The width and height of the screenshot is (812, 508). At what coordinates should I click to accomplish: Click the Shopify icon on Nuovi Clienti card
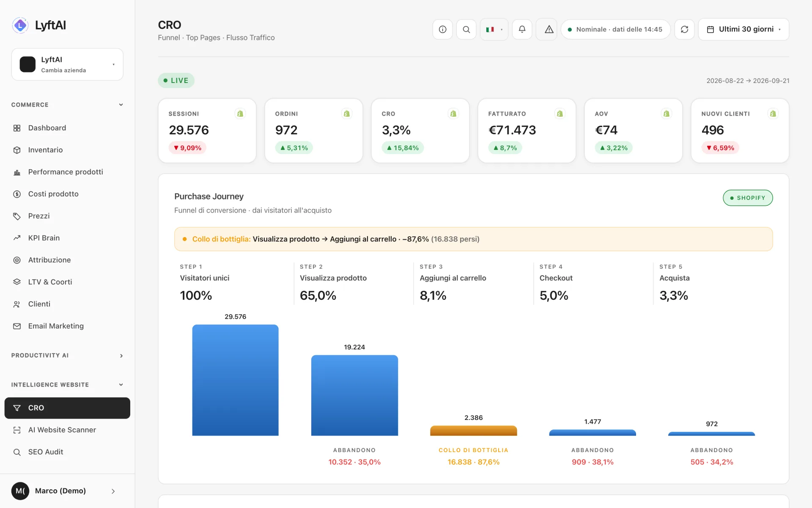773,113
